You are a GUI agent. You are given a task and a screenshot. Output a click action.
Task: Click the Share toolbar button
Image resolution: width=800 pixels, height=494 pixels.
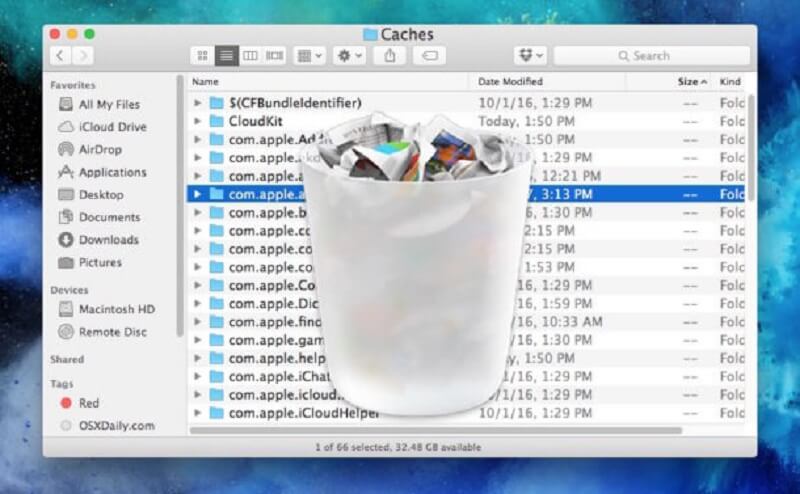coord(389,56)
